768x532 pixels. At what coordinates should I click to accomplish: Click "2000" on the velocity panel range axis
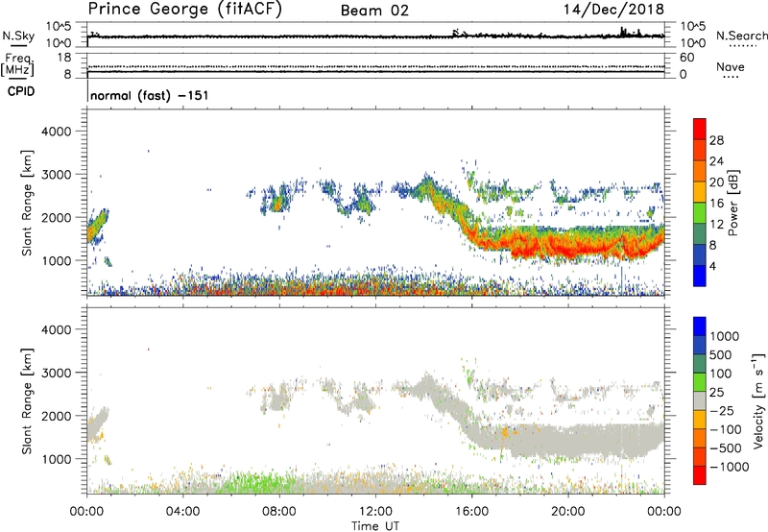tap(56, 416)
